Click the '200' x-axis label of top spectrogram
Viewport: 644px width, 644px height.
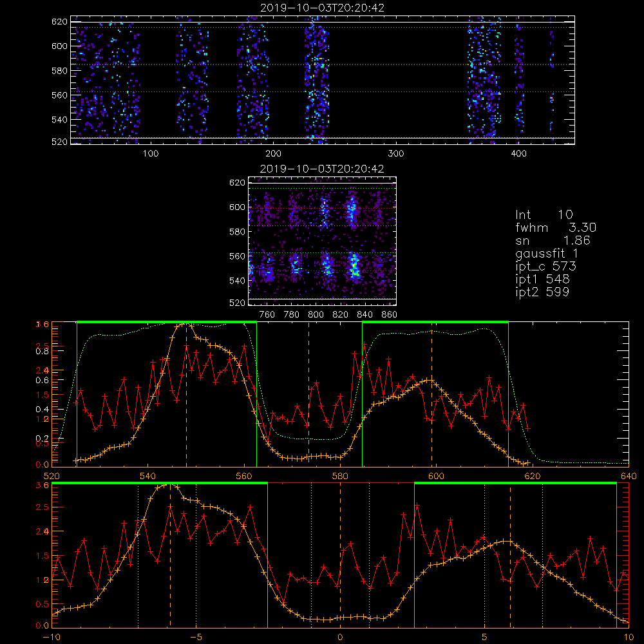(273, 154)
